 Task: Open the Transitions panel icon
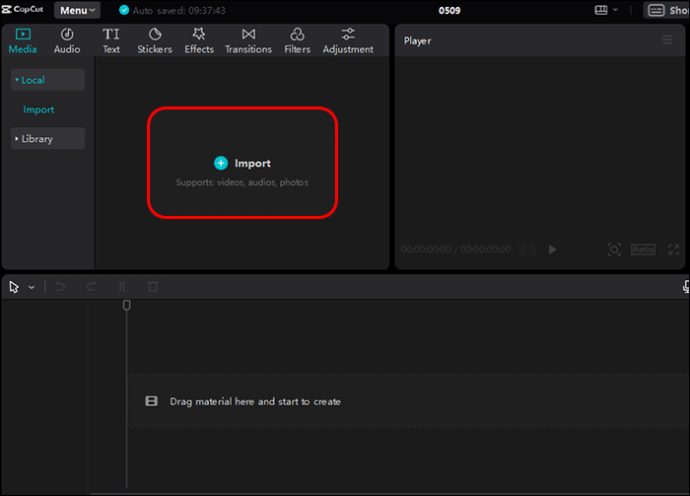(x=248, y=34)
